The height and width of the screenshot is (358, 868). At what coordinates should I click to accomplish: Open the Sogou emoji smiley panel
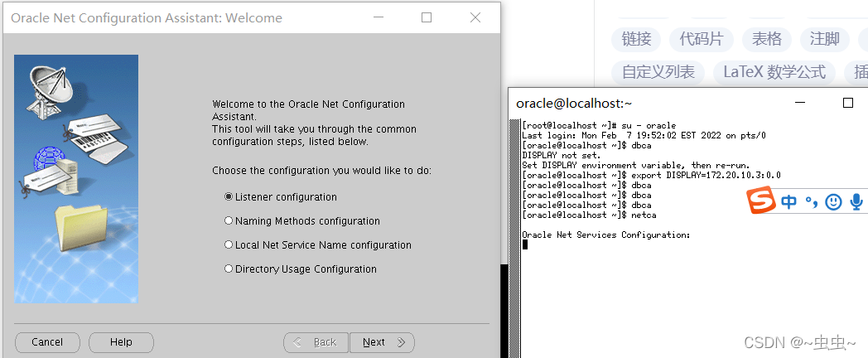pyautogui.click(x=833, y=201)
